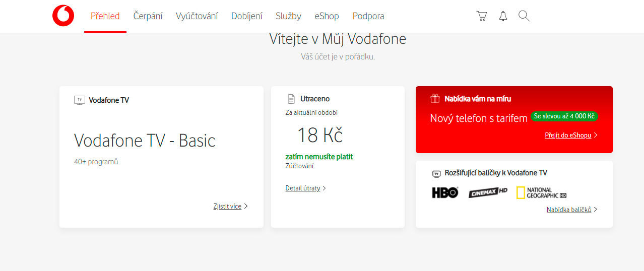Click the 18 Kč amount

point(319,135)
